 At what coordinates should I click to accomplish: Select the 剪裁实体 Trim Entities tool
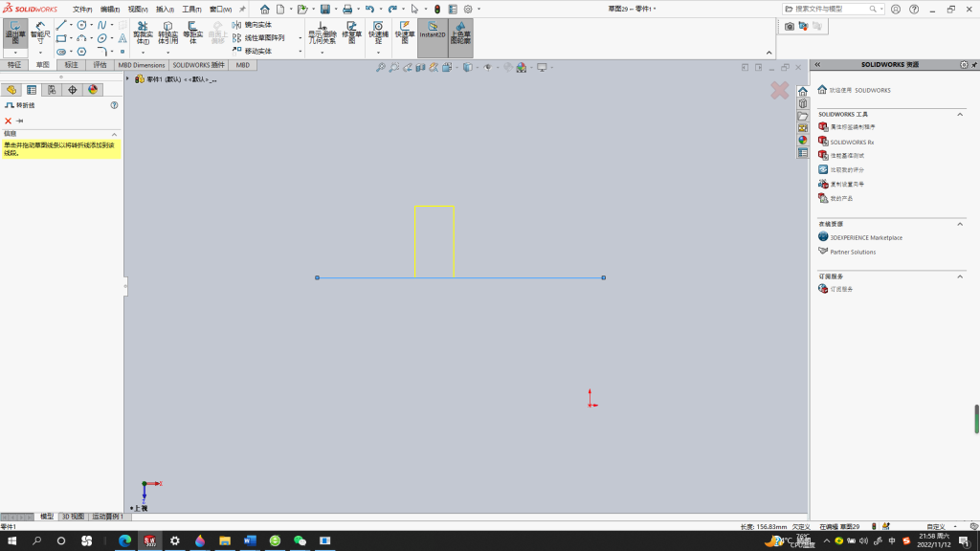[143, 33]
